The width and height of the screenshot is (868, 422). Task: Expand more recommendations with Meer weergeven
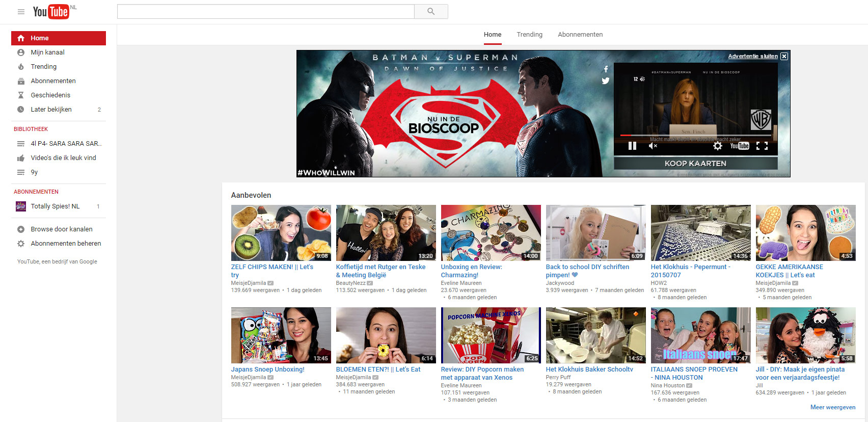(x=832, y=407)
